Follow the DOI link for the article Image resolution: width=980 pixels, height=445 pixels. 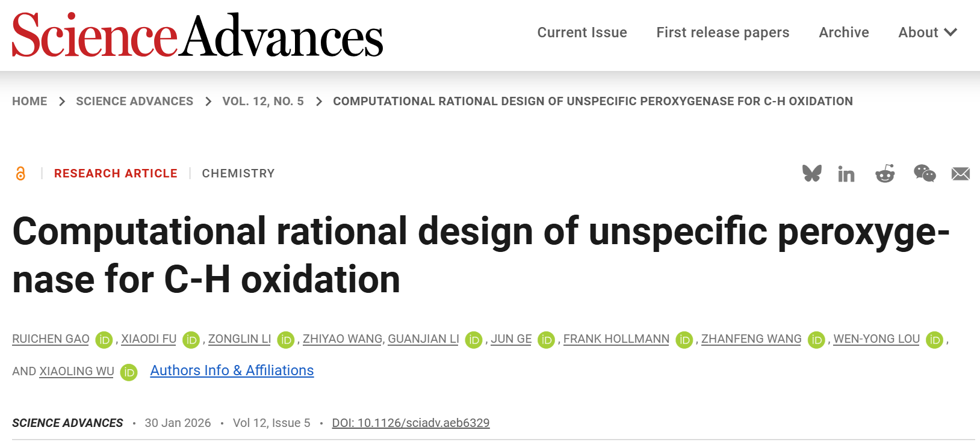(x=411, y=423)
